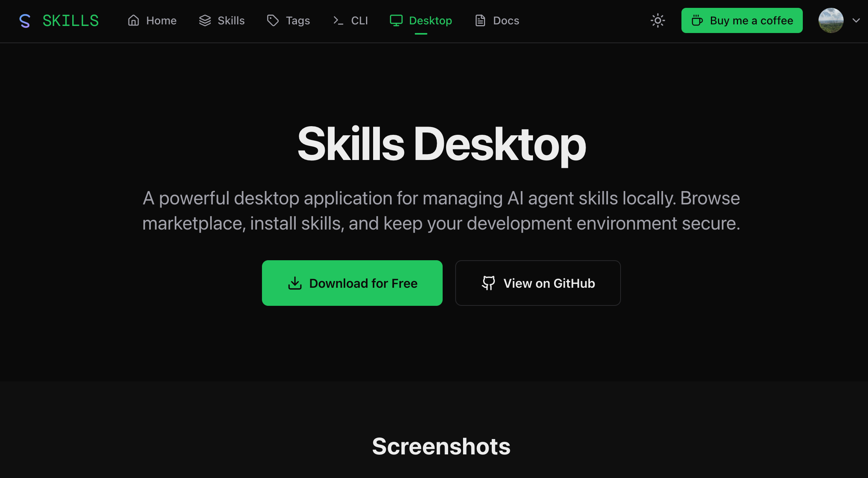This screenshot has height=478, width=868.
Task: Open the Docs page
Action: click(506, 20)
